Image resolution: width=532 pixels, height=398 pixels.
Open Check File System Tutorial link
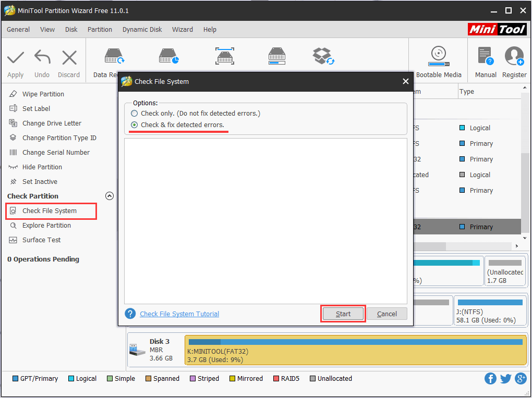coord(179,314)
